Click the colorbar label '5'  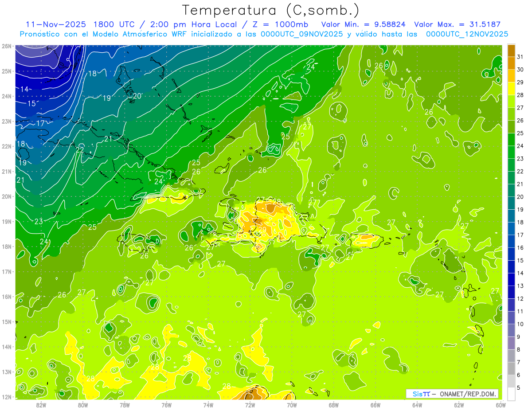[519, 388]
